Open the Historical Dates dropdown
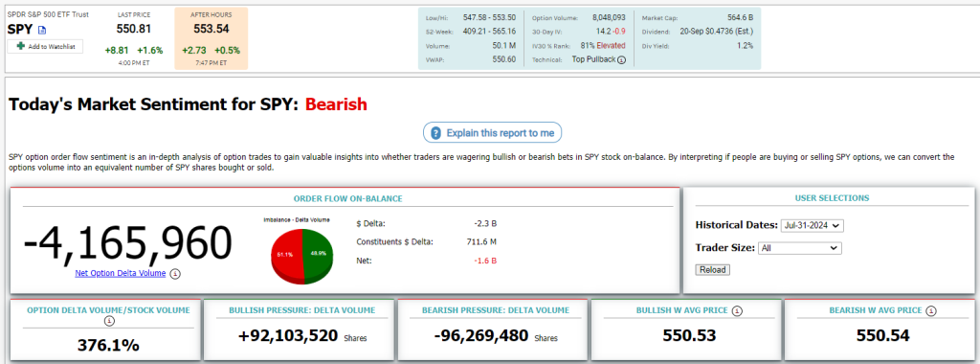Screen dimensions: 980x364 (x=812, y=226)
